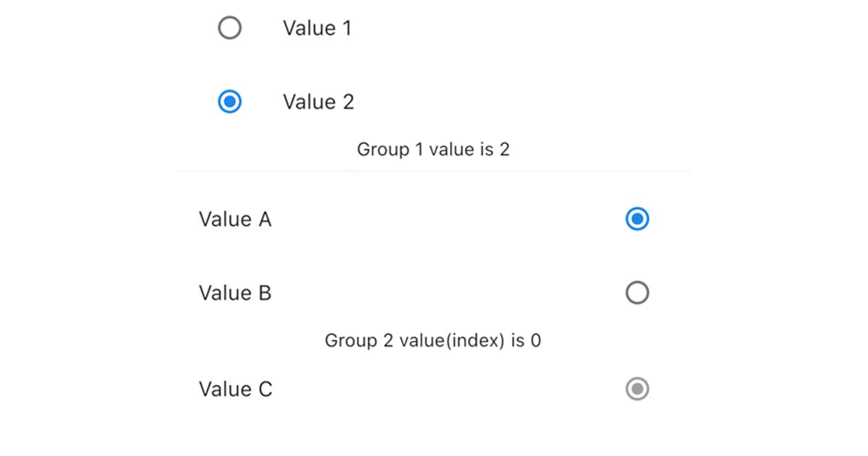
Task: Tap the "Value C" list item label
Action: click(x=236, y=389)
